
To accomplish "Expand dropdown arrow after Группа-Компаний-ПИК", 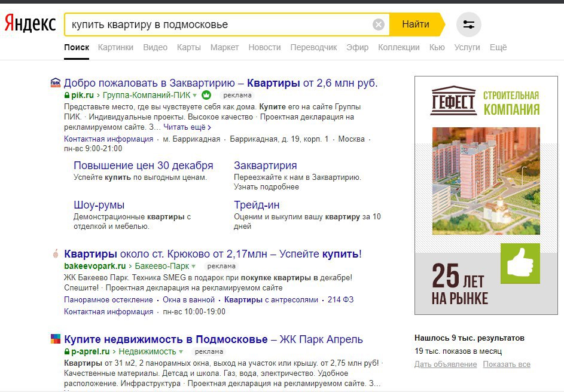I will (x=194, y=96).
